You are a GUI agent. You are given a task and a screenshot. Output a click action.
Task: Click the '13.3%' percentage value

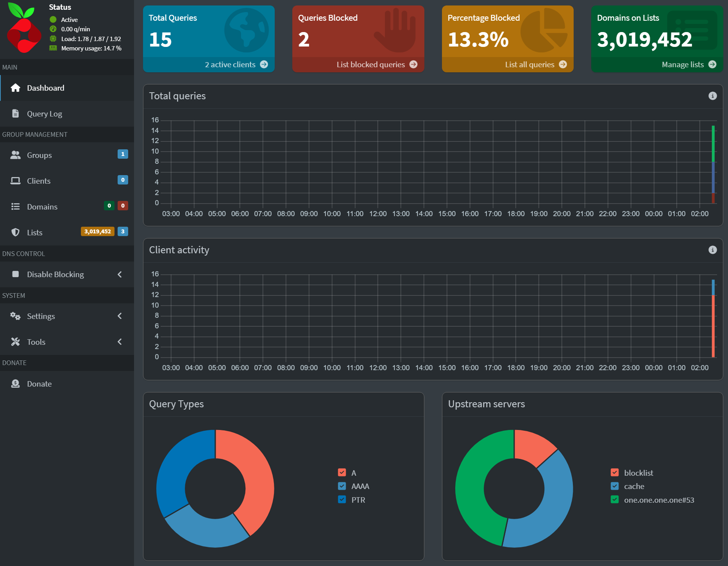pos(478,39)
